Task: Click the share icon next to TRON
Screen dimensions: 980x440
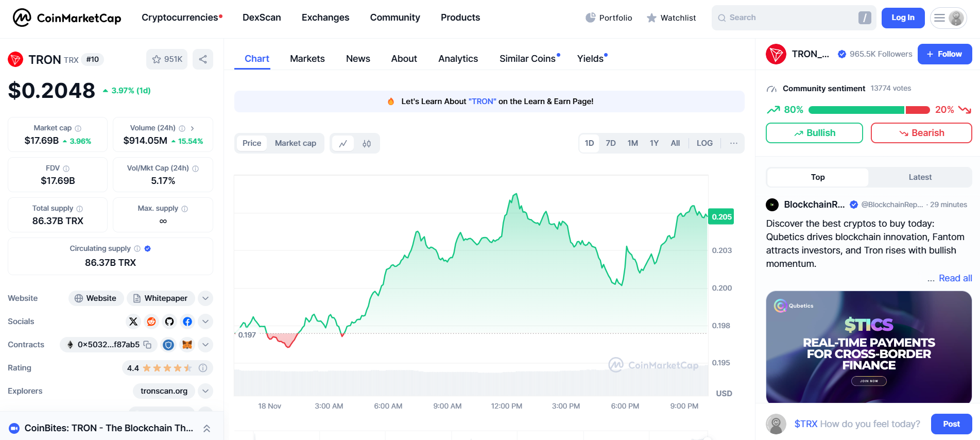Action: click(203, 59)
